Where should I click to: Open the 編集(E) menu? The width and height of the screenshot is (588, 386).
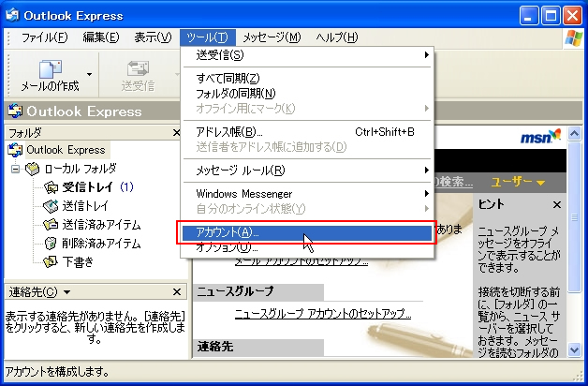101,37
